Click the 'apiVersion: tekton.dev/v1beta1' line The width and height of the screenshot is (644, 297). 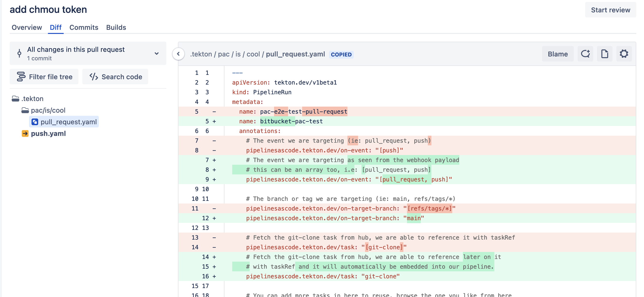pyautogui.click(x=407, y=82)
